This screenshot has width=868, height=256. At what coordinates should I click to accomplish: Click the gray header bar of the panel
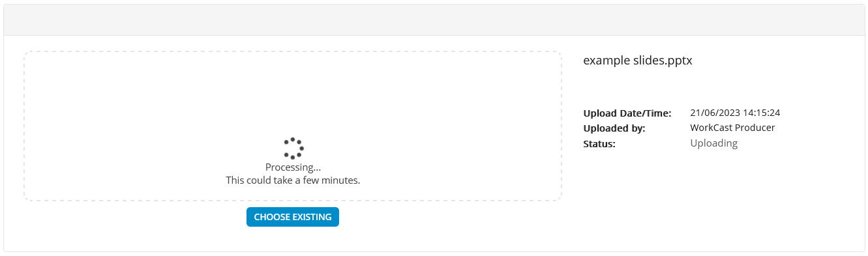pyautogui.click(x=434, y=20)
